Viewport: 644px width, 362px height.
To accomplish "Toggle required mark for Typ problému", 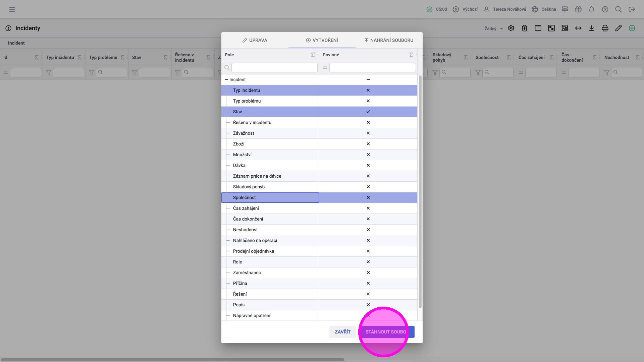I will tap(368, 101).
